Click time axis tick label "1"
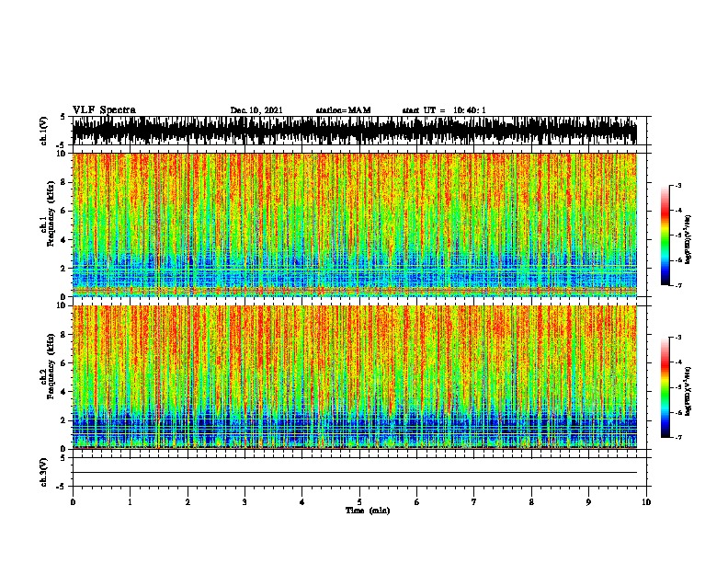728x563 pixels. 130,501
